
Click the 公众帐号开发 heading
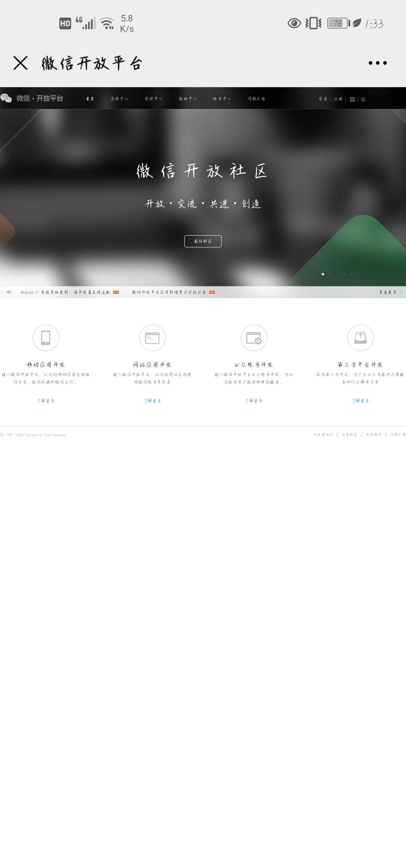pos(254,364)
